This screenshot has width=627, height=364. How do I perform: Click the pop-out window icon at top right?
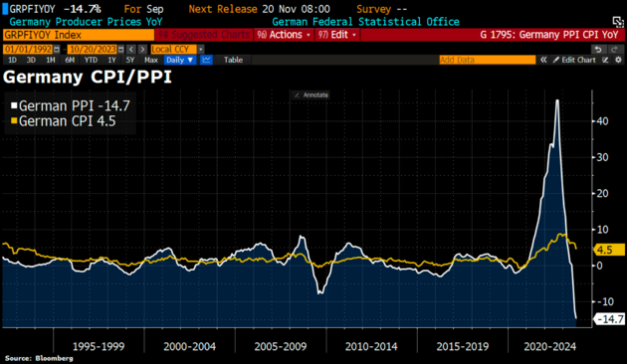618,22
